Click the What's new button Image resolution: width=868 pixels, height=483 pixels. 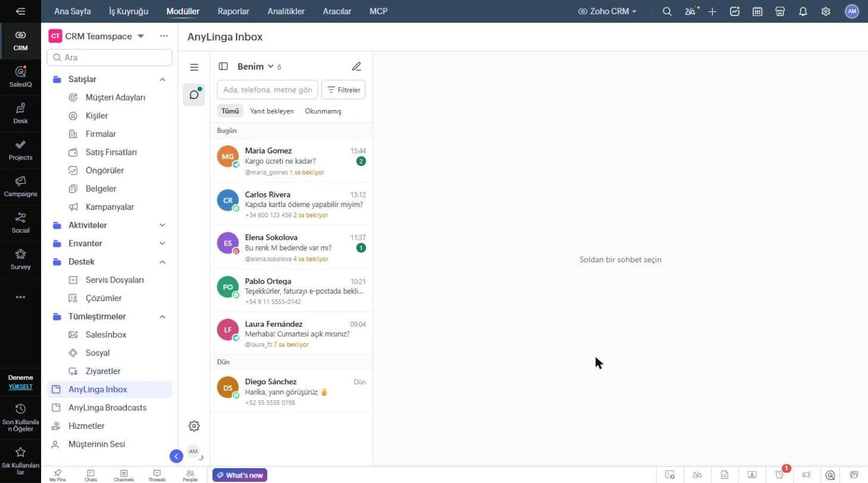[x=240, y=475]
